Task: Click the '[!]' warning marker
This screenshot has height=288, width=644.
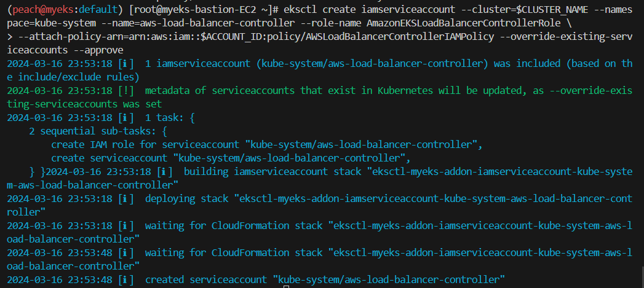Action: tap(125, 91)
